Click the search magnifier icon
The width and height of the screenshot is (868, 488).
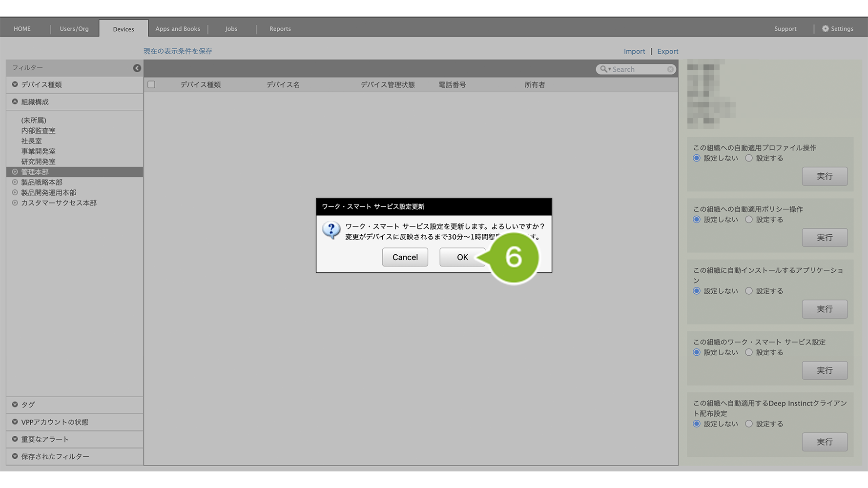[604, 69]
